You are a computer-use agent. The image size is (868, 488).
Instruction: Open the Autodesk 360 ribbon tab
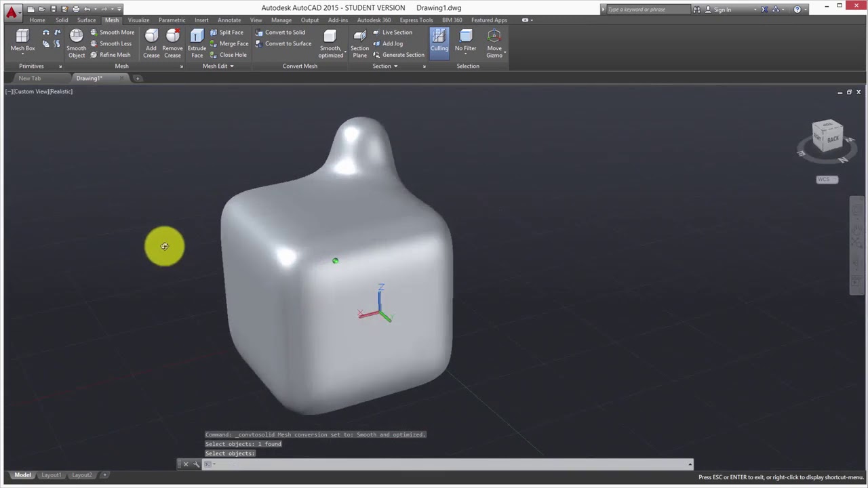374,20
